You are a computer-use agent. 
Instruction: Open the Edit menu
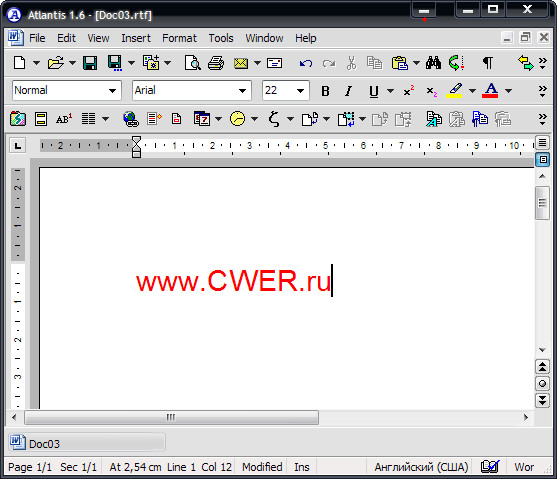(x=66, y=38)
